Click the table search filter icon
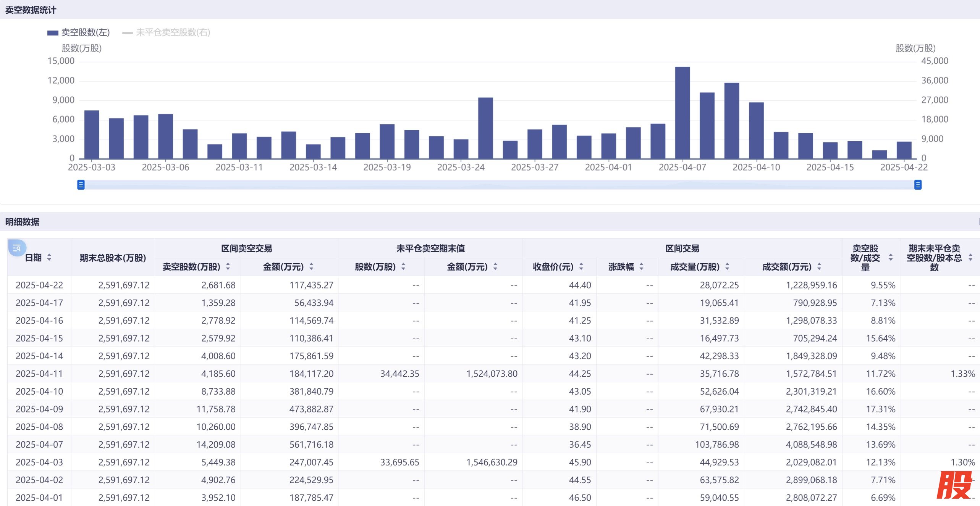Image resolution: width=980 pixels, height=506 pixels. (16, 248)
